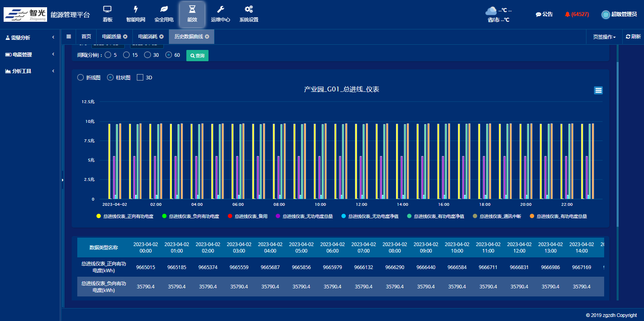The image size is (644, 321).
Task: Expand the 分析工具 sidebar section
Action: point(30,71)
